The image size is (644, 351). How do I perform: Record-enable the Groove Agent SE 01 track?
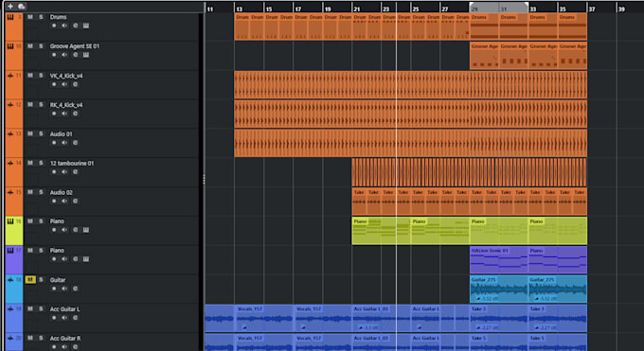pos(54,55)
